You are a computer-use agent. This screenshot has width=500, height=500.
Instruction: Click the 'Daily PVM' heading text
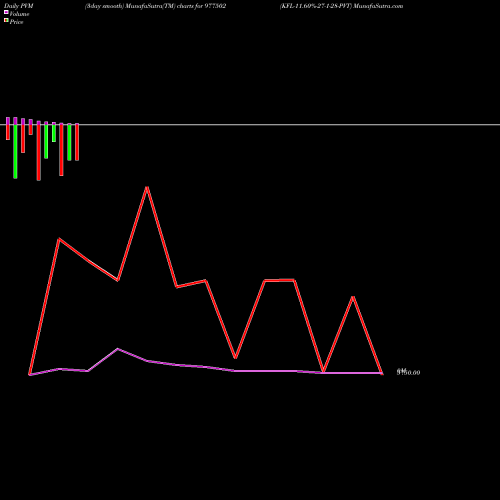[x=19, y=6]
